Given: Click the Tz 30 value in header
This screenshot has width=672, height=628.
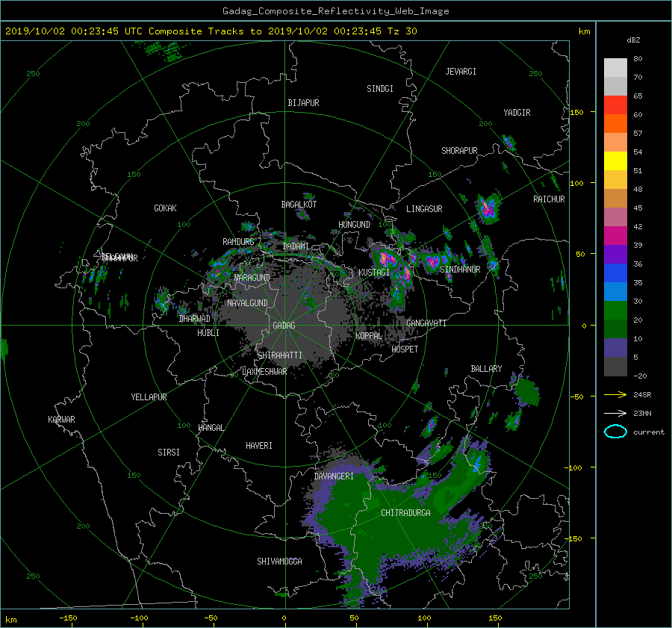Looking at the screenshot, I should [x=402, y=31].
